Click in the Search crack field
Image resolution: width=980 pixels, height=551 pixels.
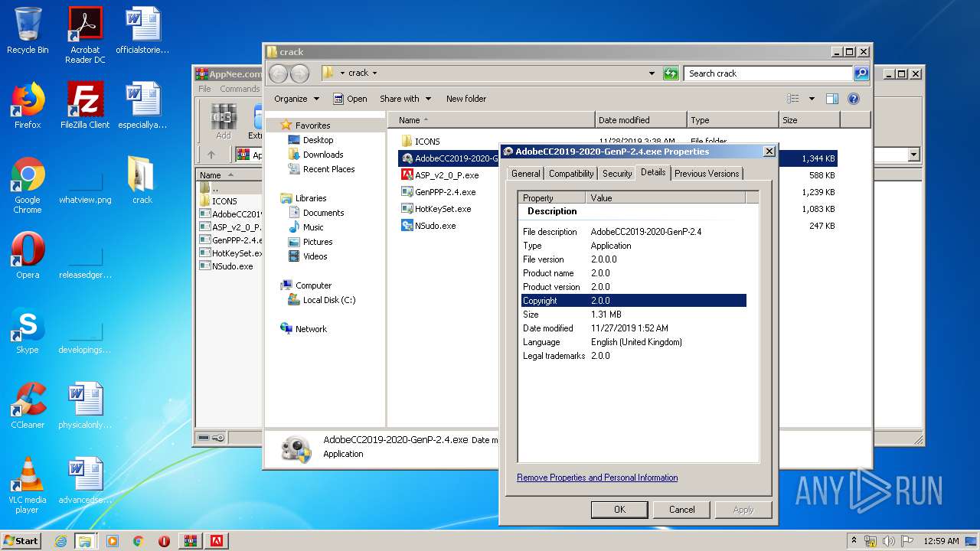click(x=768, y=73)
